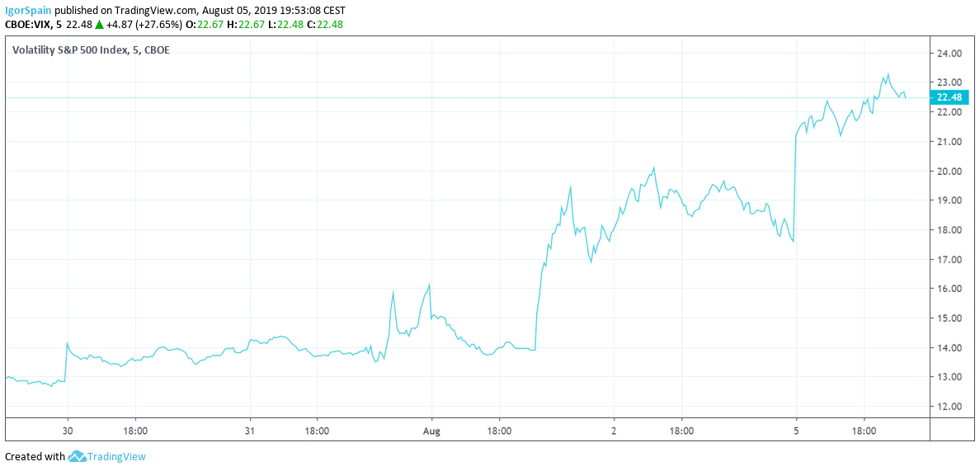Select the 2 date marker on time axis

click(614, 431)
